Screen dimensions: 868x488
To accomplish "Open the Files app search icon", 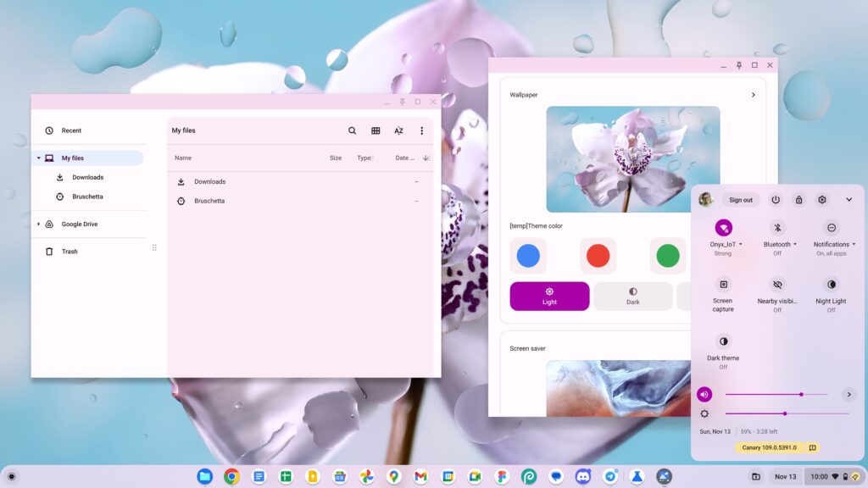I will [352, 130].
